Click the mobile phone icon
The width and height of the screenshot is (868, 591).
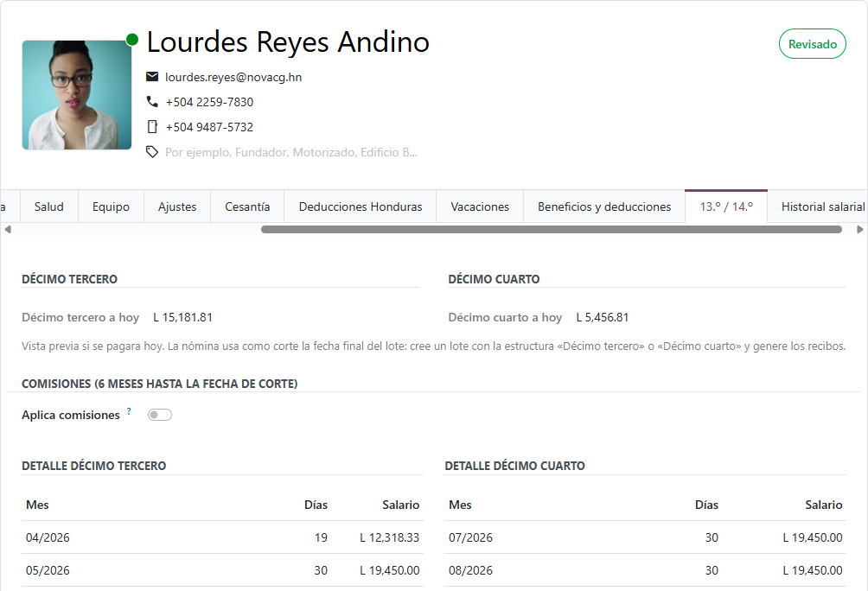152,127
